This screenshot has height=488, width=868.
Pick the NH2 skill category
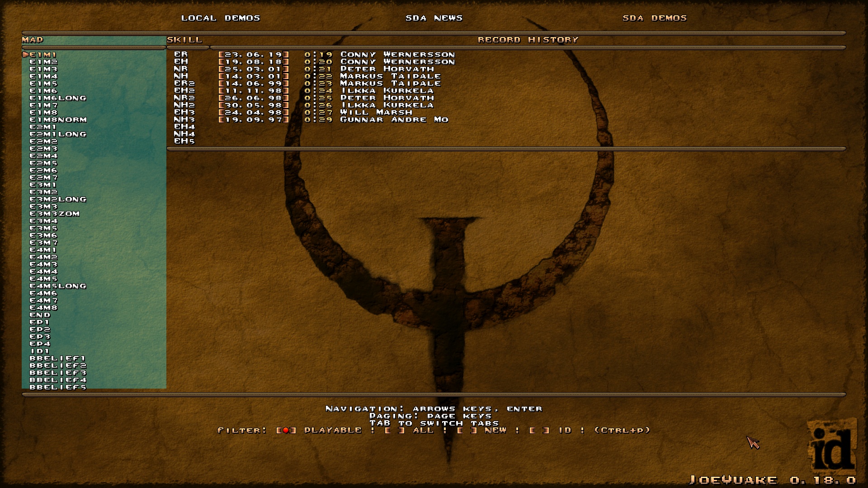tap(184, 105)
